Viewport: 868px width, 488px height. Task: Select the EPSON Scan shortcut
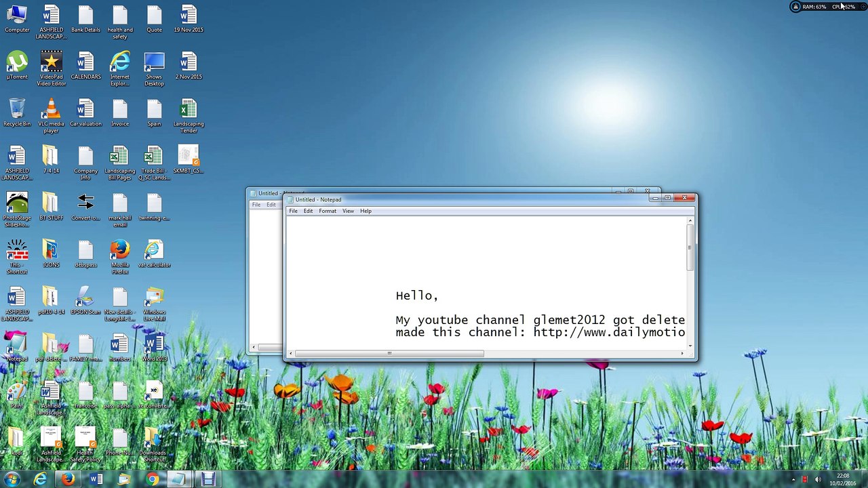(x=85, y=301)
